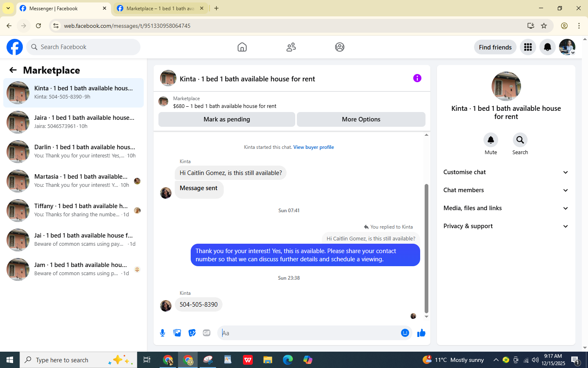Image resolution: width=588 pixels, height=368 pixels.
Task: Open the Groups icon in the top navigation
Action: [x=340, y=47]
